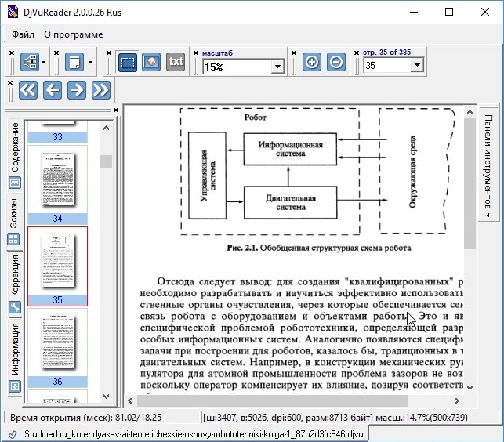Select the page 36 thumbnail

click(x=57, y=348)
